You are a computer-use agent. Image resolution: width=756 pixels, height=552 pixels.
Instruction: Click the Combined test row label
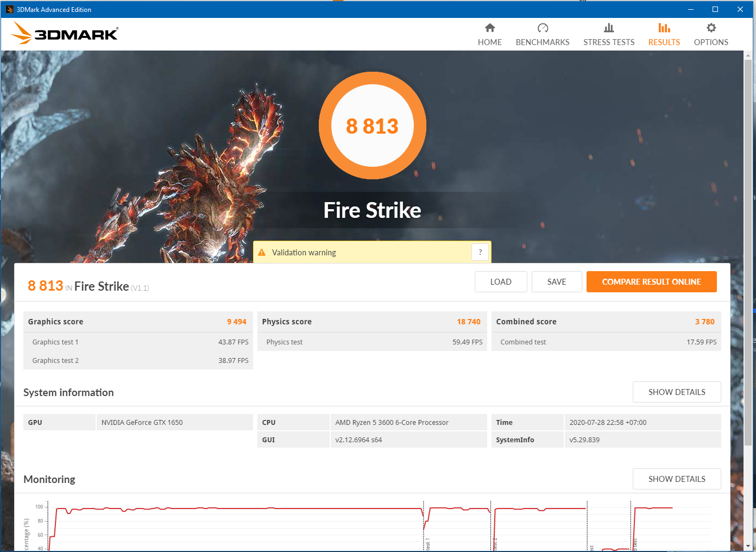coord(523,342)
